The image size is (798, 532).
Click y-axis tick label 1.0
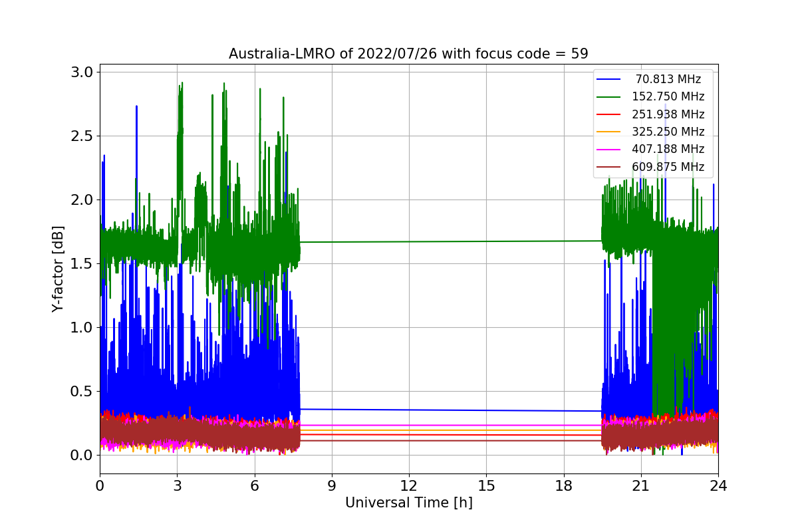click(x=82, y=328)
